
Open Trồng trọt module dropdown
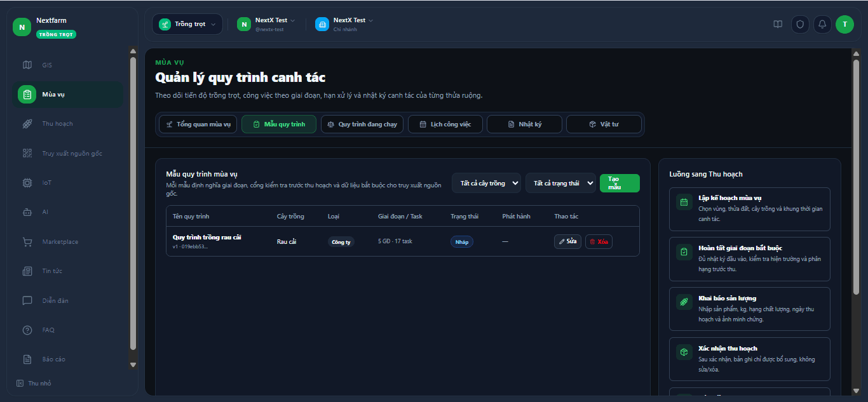coord(187,24)
